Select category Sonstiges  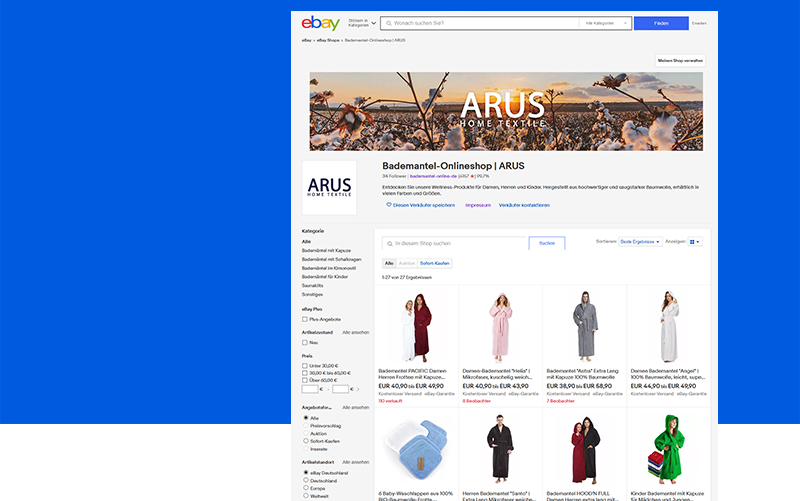pos(312,294)
